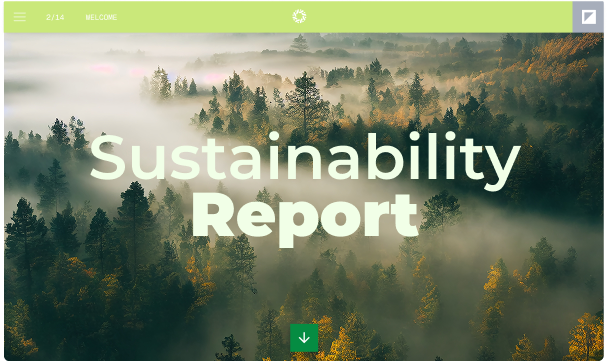The width and height of the screenshot is (608, 364).
Task: Click the green down-arrow button
Action: pyautogui.click(x=304, y=338)
